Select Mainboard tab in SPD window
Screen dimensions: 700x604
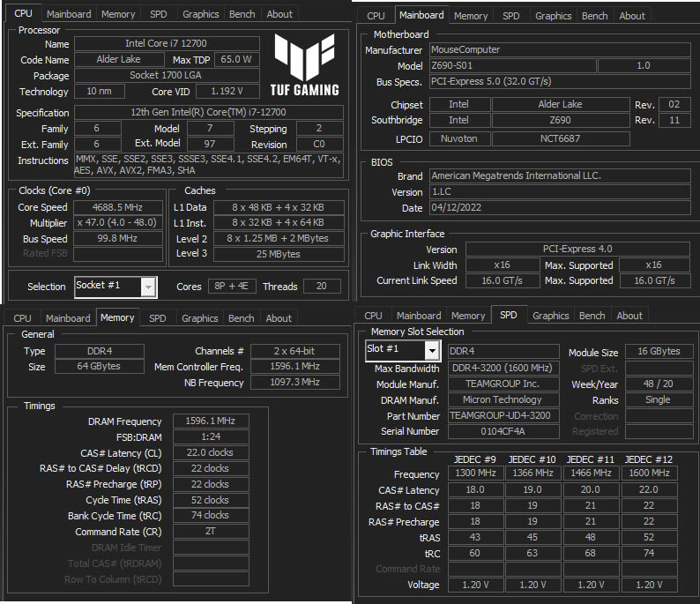[419, 316]
